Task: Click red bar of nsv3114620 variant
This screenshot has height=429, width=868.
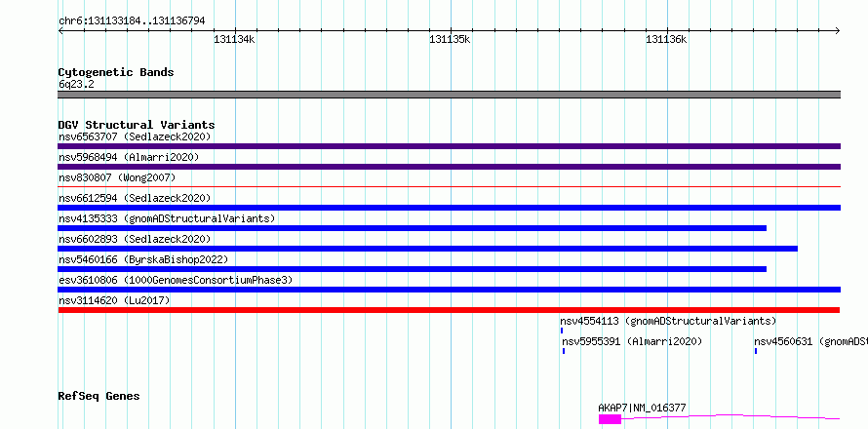Action: 449,310
